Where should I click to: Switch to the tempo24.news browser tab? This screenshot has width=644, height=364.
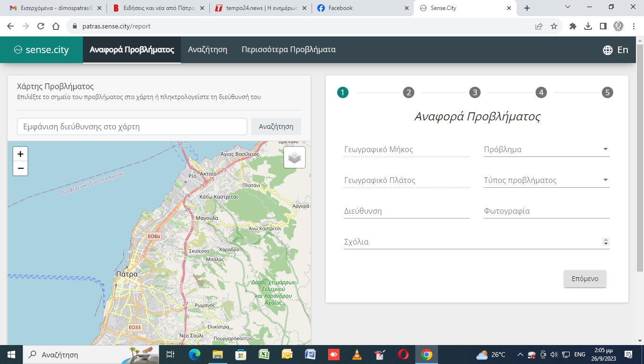(260, 8)
